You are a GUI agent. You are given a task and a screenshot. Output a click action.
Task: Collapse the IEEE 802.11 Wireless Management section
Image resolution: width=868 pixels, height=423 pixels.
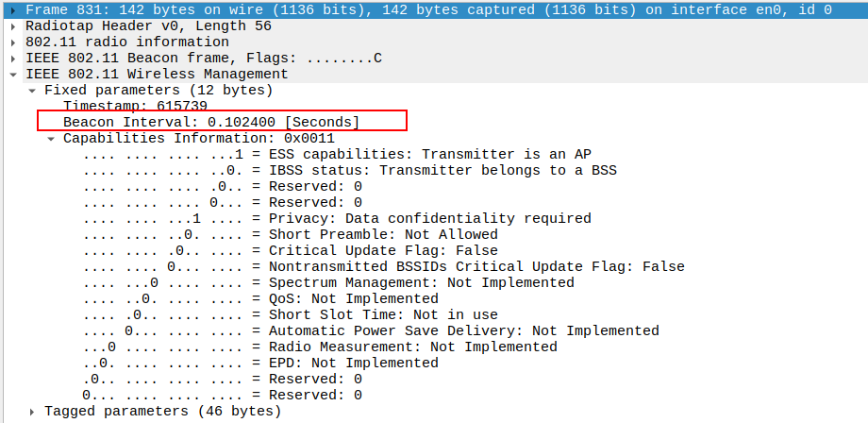13,74
